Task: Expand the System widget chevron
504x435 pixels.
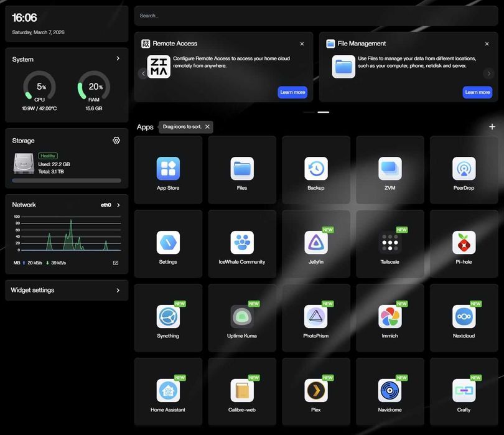Action: [x=118, y=58]
